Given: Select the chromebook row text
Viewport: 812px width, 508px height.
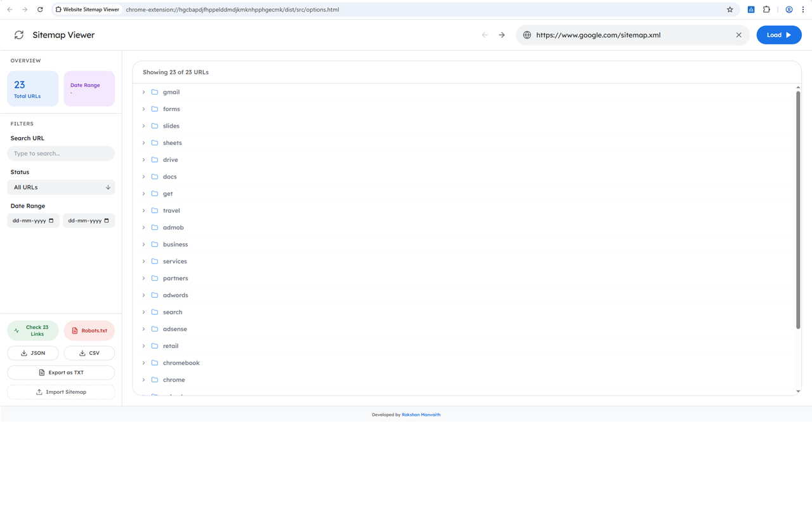Looking at the screenshot, I should [181, 363].
